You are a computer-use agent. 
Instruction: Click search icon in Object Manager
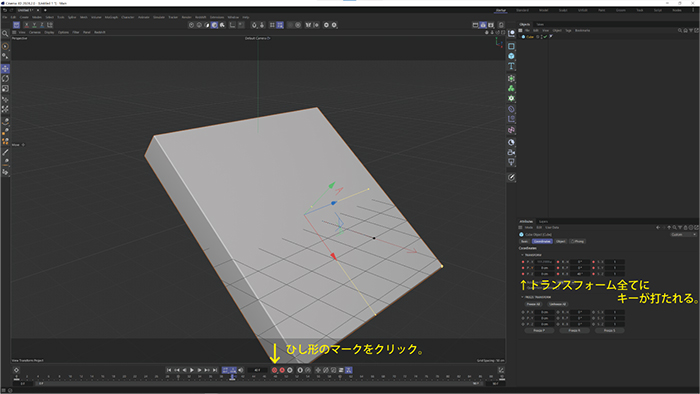point(680,30)
